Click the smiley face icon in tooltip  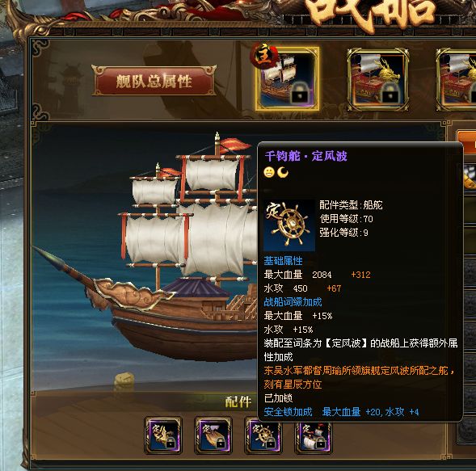269,172
